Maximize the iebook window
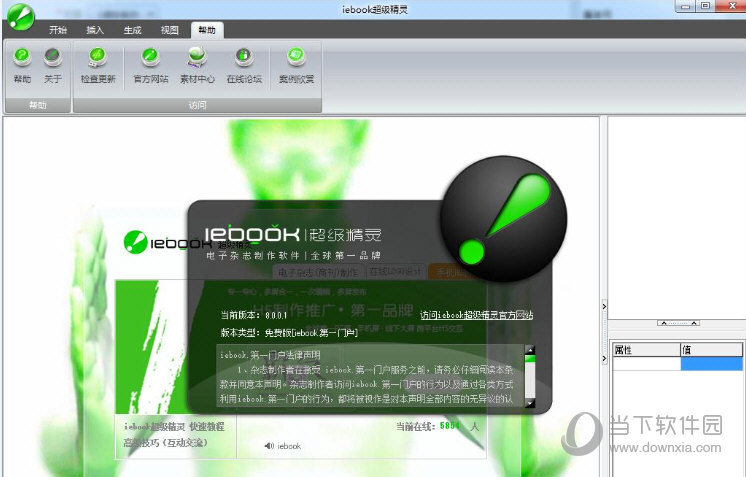 pos(706,6)
